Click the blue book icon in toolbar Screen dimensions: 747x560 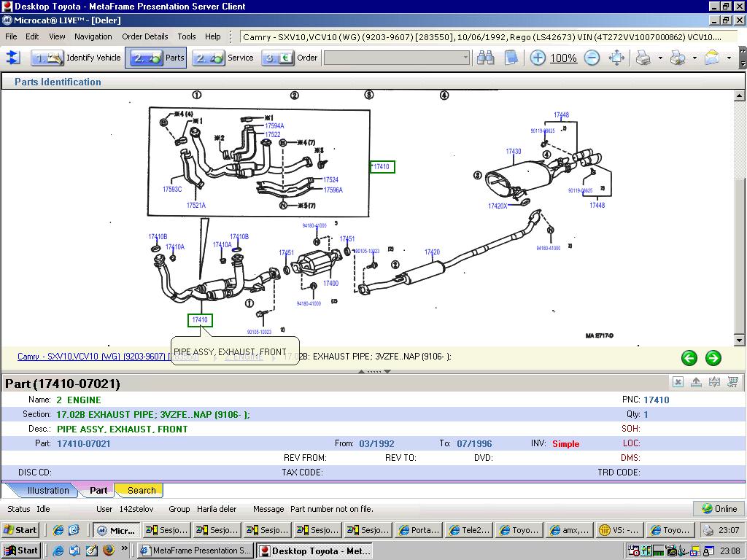(511, 58)
